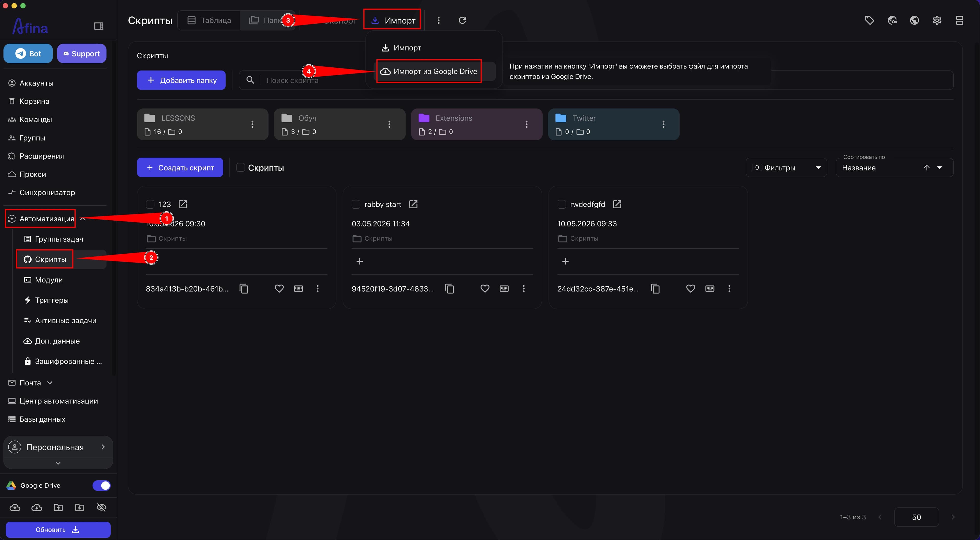Add tag with plus on rabby start card

pos(360,261)
